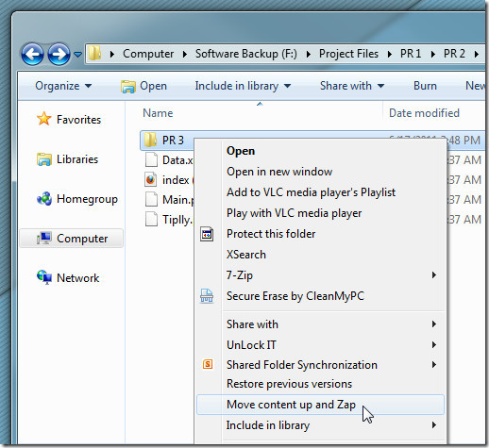Select the Favorites label in sidebar
The image size is (489, 448).
click(x=79, y=120)
